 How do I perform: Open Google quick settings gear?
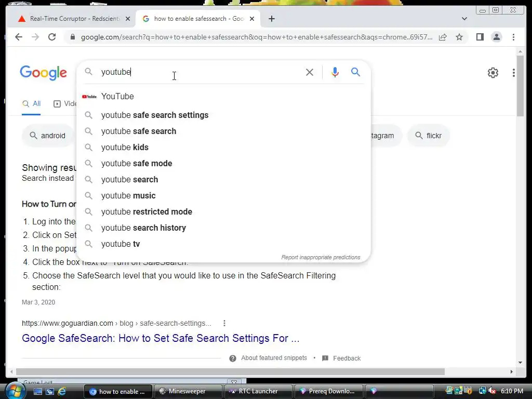click(x=493, y=73)
